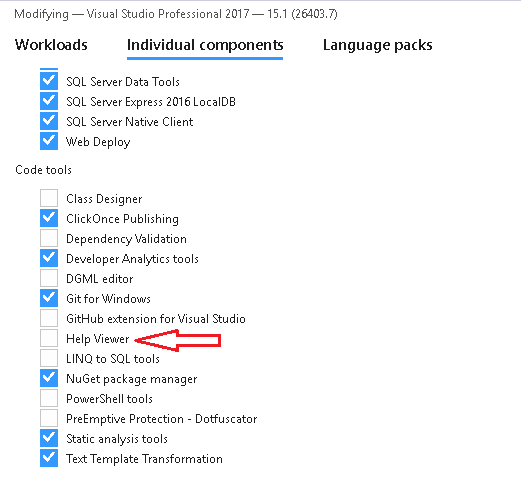521x481 pixels.
Task: Disable SQL Server Express 2016 LocalDB
Action: (x=49, y=101)
